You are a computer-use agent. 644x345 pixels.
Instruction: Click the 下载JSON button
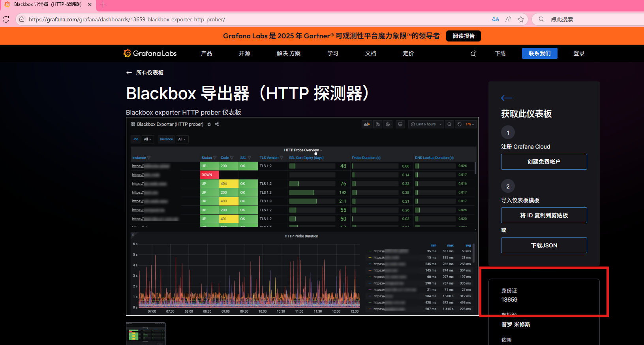click(544, 245)
